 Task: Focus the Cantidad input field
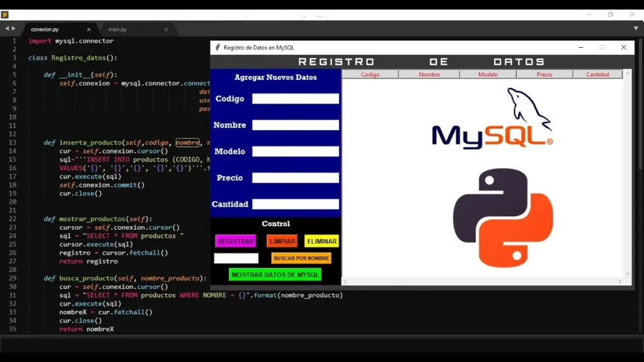pyautogui.click(x=295, y=204)
